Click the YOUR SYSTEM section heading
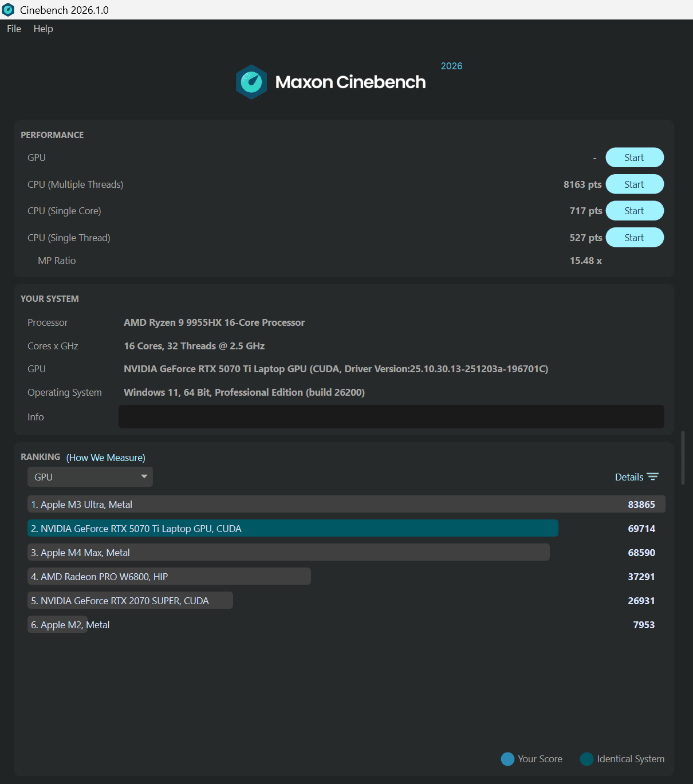Screen dimensions: 693x784 point(50,298)
